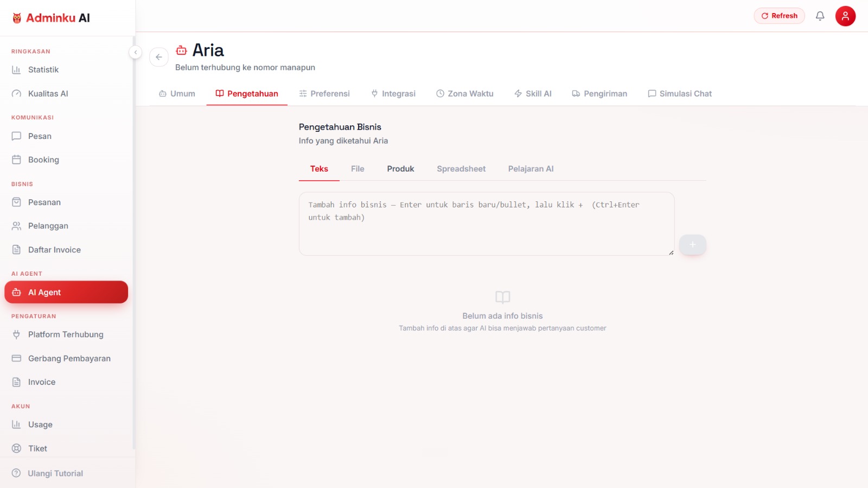Open the Tiket support page
868x488 pixels.
(66, 448)
